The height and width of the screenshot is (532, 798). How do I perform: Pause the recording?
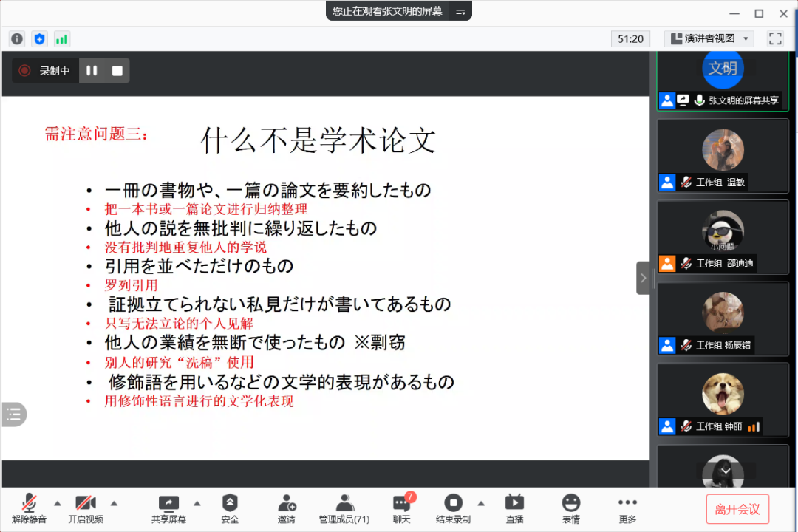(92, 71)
